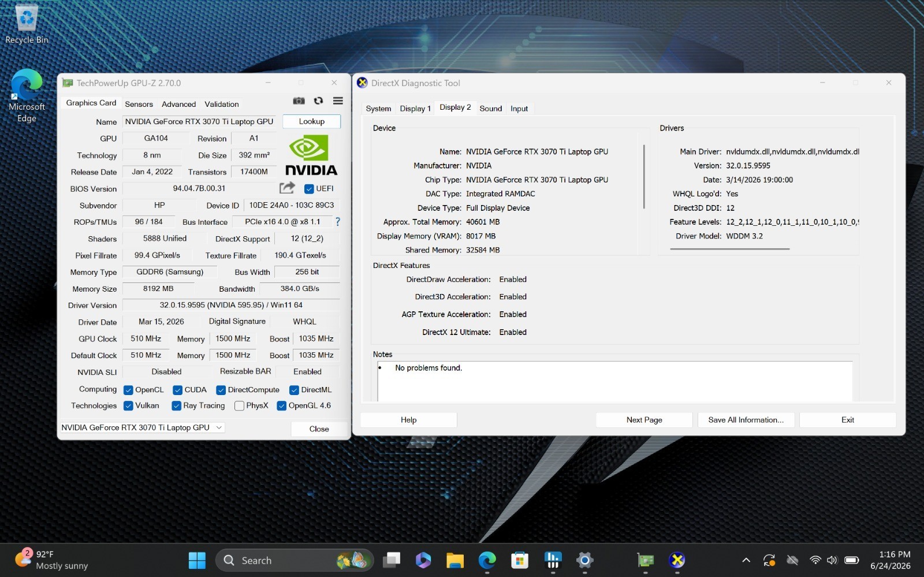Viewport: 924px width, 577px height.
Task: Click the Device panel vertical scrollbar
Action: point(644,177)
